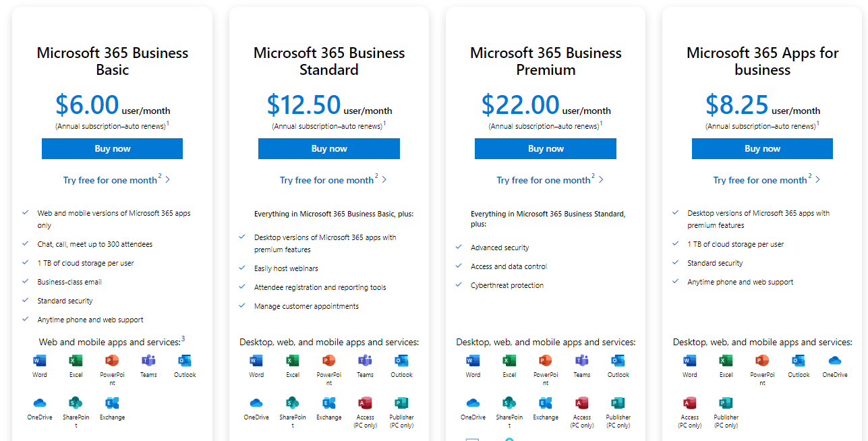Click Word icon under Business Basic plan
This screenshot has height=441, width=868.
tap(40, 361)
